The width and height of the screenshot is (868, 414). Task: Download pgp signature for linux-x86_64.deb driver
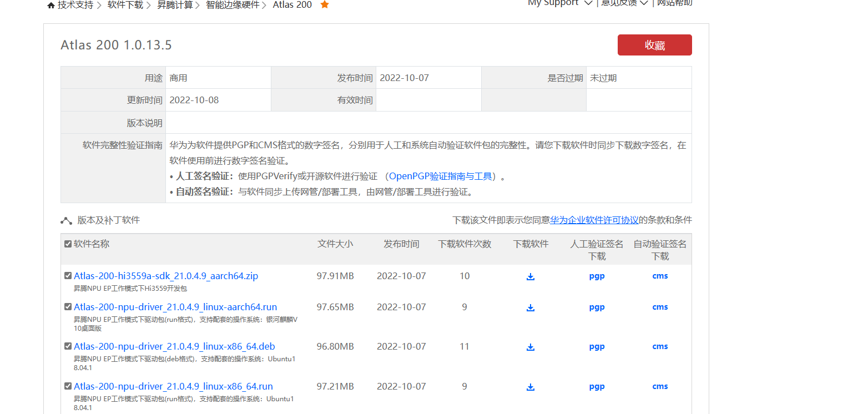[x=597, y=347]
